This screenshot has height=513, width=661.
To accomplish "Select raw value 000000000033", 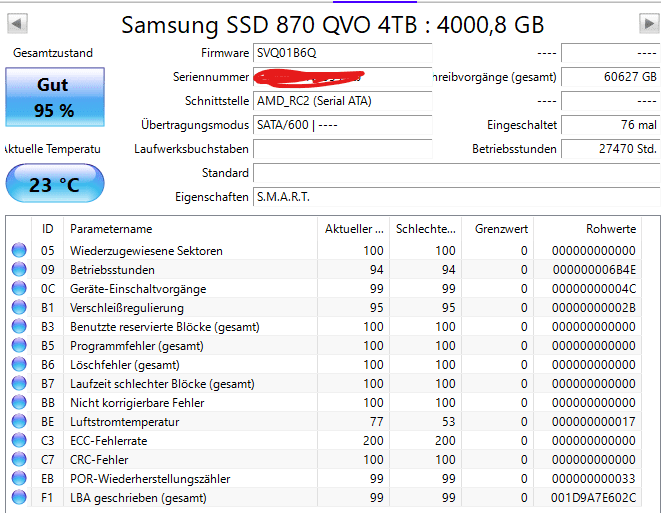I will coord(594,478).
